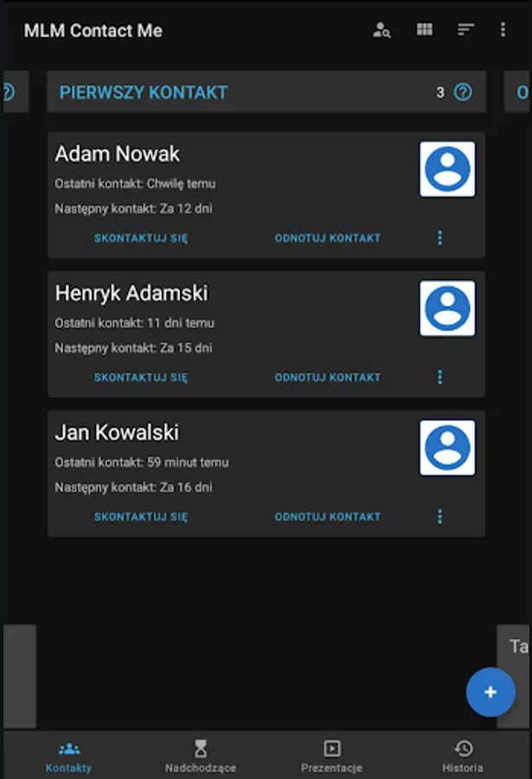
Task: Open the overflow menu in the top toolbar
Action: tap(503, 29)
